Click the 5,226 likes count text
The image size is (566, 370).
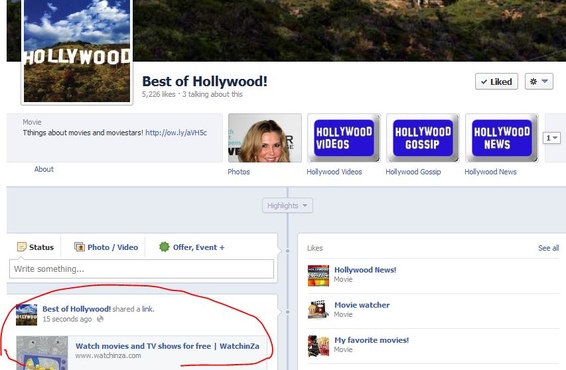click(x=158, y=94)
